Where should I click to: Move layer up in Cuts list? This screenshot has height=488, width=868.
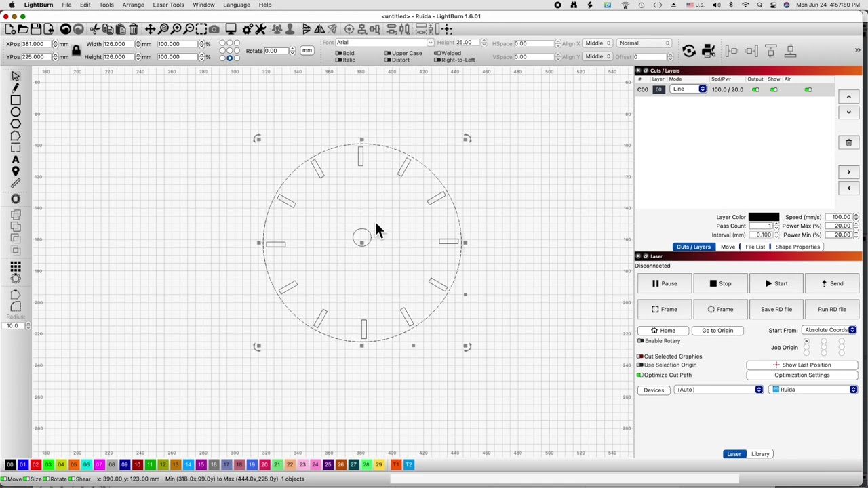tap(848, 97)
